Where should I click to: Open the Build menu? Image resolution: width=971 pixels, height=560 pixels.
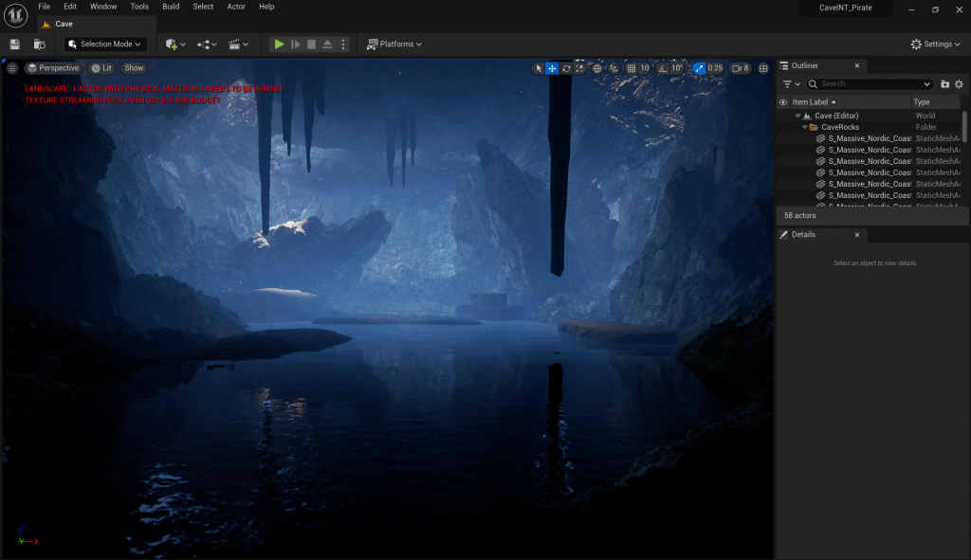(171, 7)
